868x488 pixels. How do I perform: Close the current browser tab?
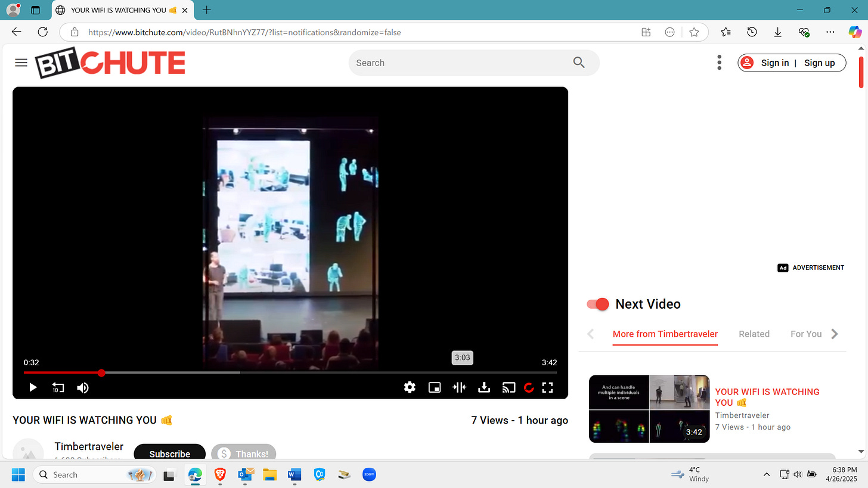click(185, 10)
